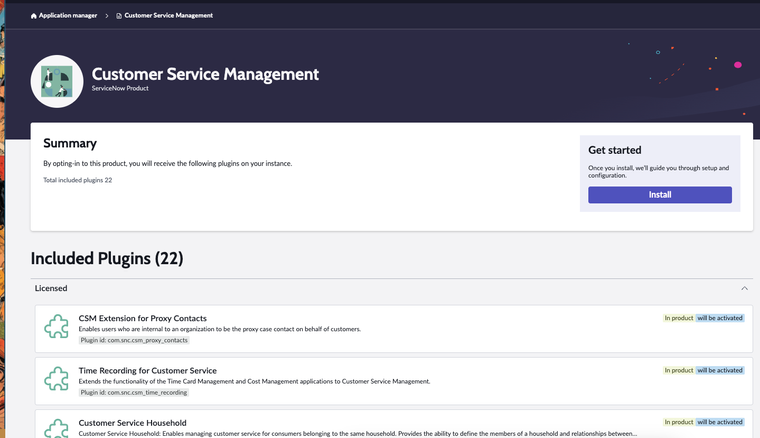The image size is (760, 438).
Task: Click the Summary heading
Action: coord(70,143)
